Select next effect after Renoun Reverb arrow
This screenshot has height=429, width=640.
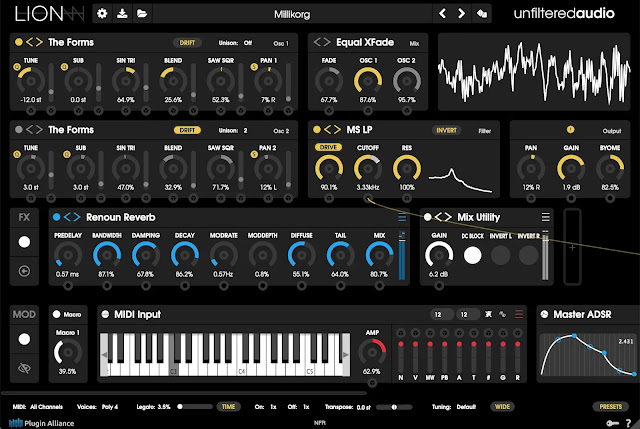pyautogui.click(x=77, y=217)
